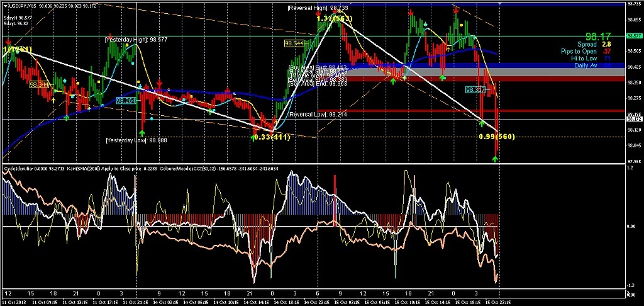Select the cyan 98.264 price tag
644x306 pixels.
click(x=126, y=100)
